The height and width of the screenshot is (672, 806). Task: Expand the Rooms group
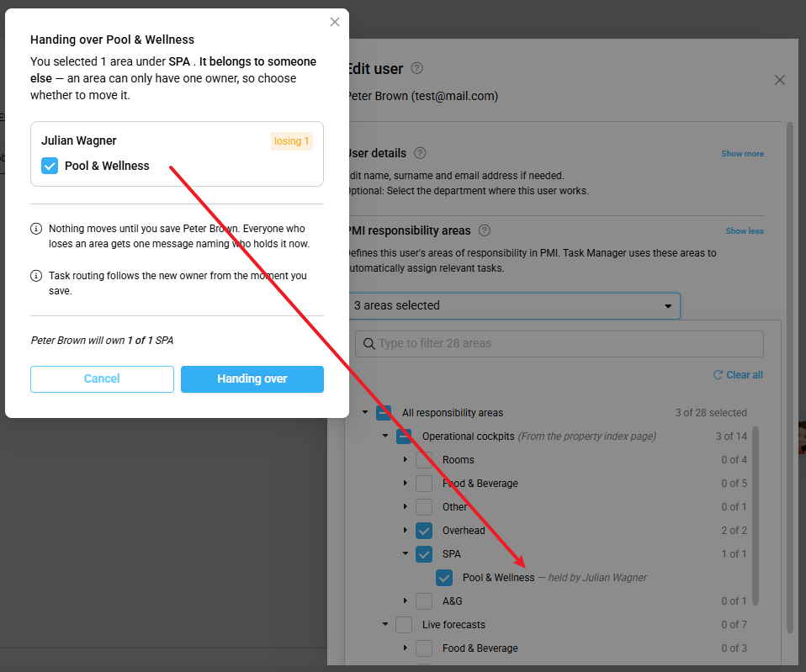pos(405,459)
